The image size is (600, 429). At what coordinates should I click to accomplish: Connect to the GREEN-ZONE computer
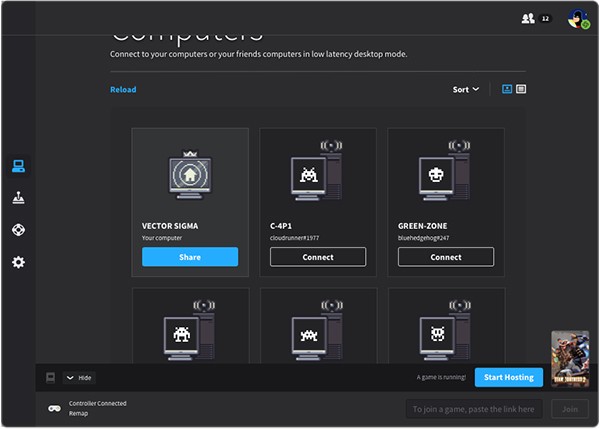446,257
